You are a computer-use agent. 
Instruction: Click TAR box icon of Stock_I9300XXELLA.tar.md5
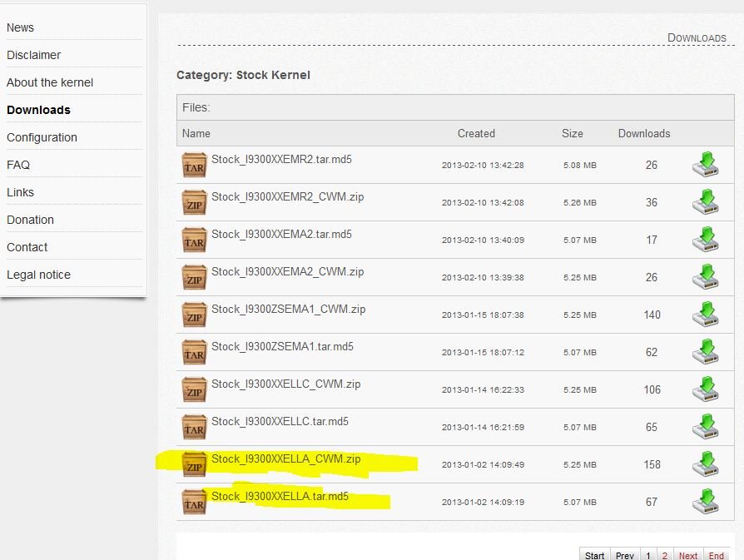coord(195,502)
